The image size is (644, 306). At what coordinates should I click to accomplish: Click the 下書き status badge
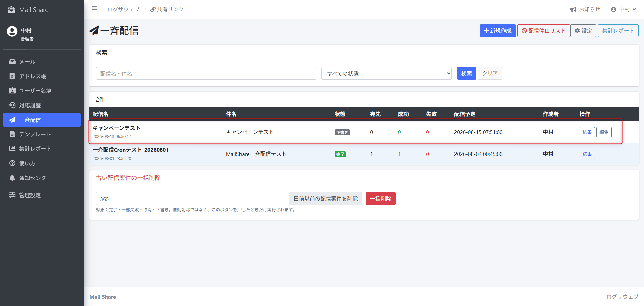pyautogui.click(x=342, y=132)
